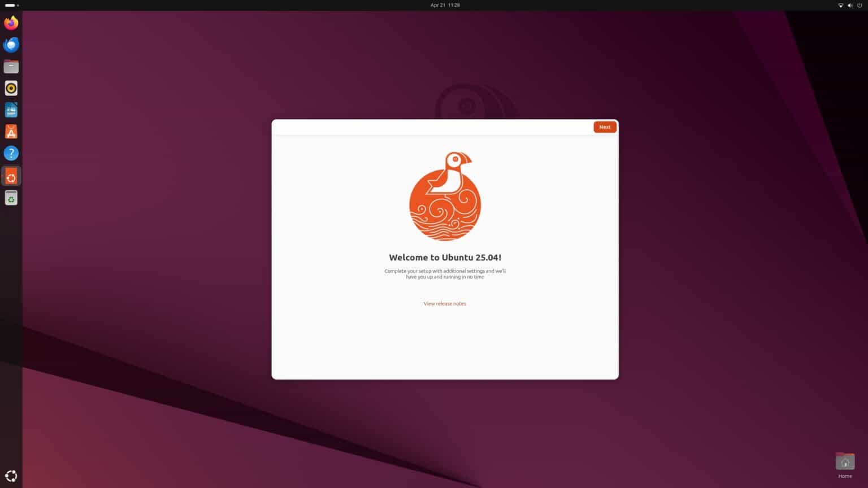Start the Rhythmbox music player
This screenshot has width=868, height=488.
(11, 88)
